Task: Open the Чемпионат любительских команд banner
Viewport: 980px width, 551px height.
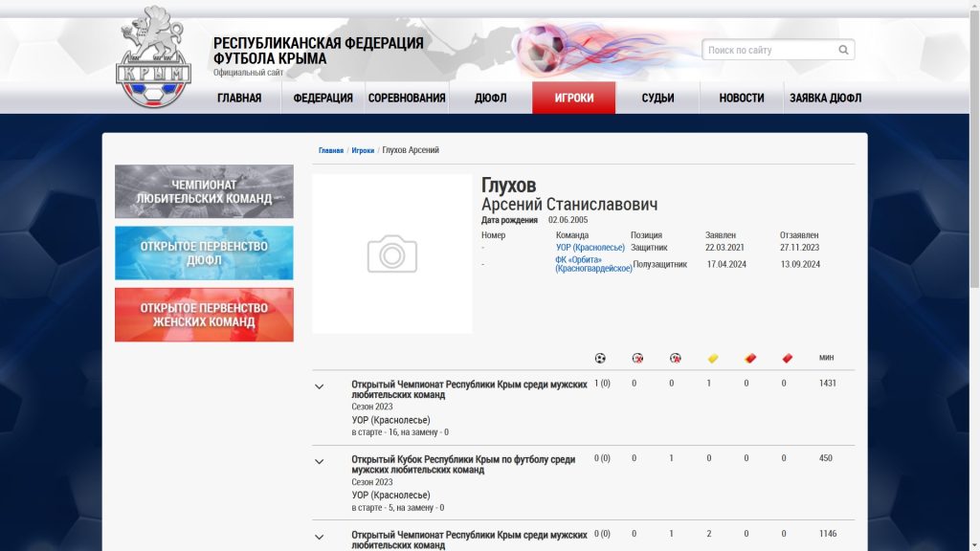Action: tap(204, 191)
